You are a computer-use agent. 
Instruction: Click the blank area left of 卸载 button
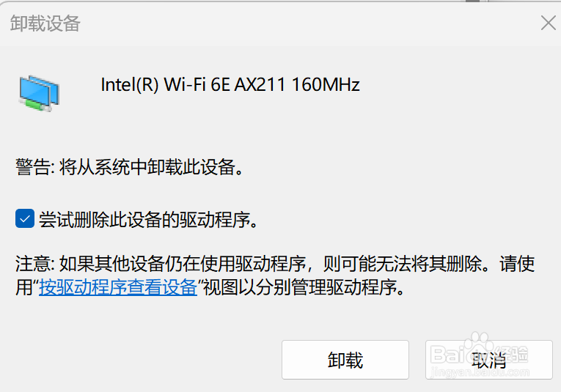click(x=147, y=359)
